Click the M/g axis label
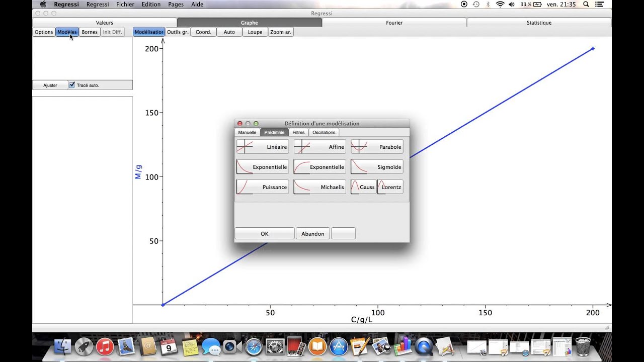 tap(138, 172)
